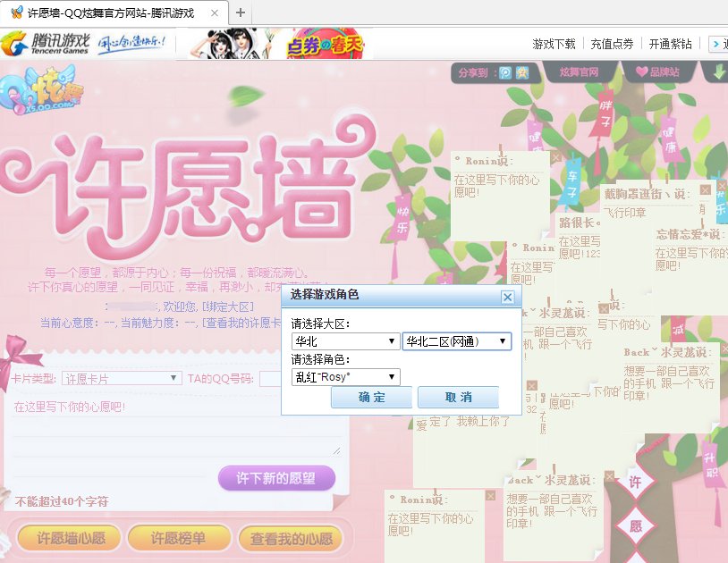This screenshot has width=728, height=563.
Task: Click the 确定 confirm button
Action: pyautogui.click(x=370, y=399)
